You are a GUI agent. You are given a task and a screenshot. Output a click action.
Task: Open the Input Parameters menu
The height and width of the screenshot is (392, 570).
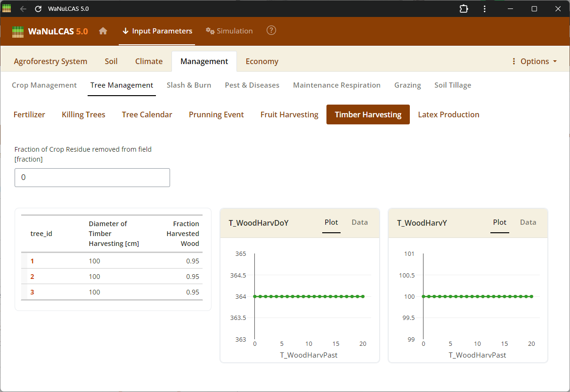[157, 31]
